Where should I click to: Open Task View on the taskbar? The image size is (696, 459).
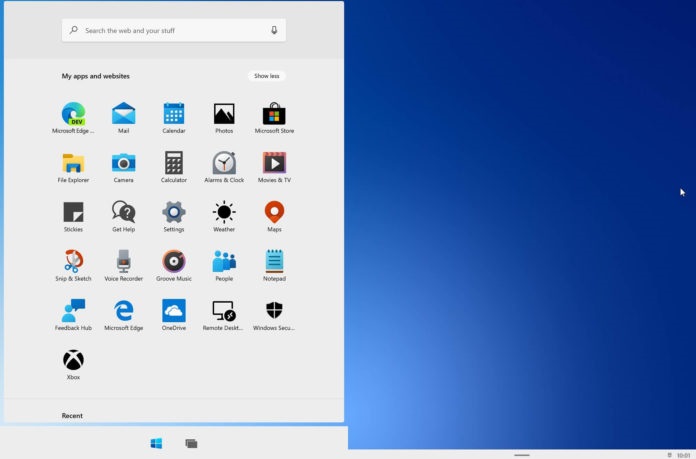coord(191,443)
